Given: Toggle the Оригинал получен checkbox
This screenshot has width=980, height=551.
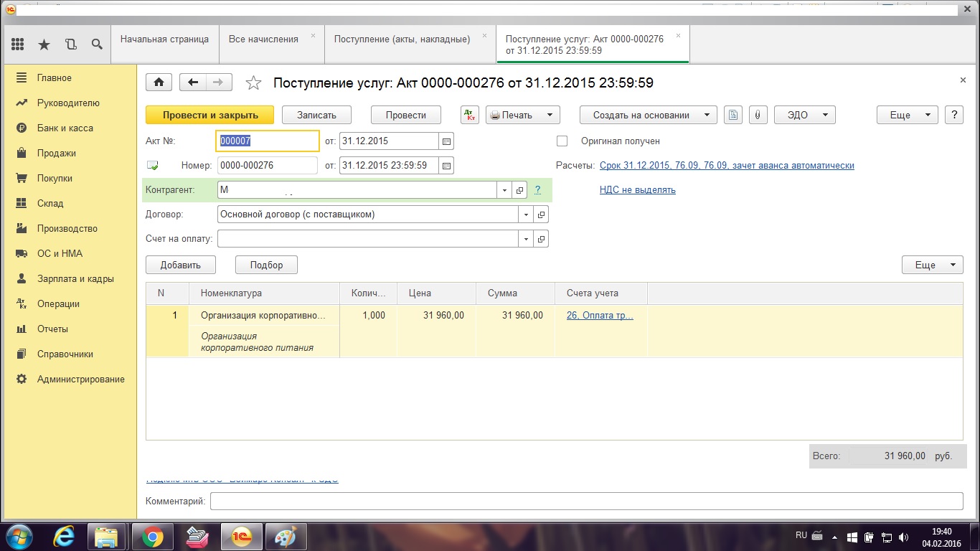Looking at the screenshot, I should [562, 141].
